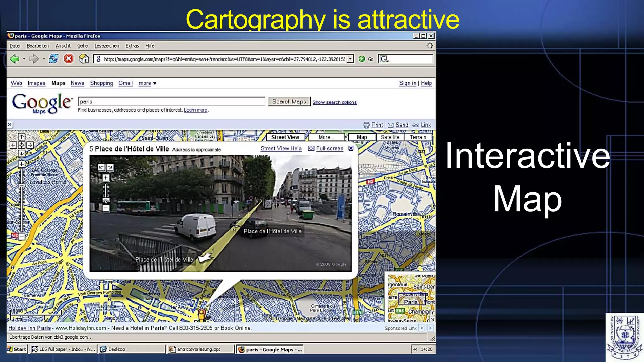This screenshot has height=362, width=644.
Task: Open the Shopping link
Action: 102,83
